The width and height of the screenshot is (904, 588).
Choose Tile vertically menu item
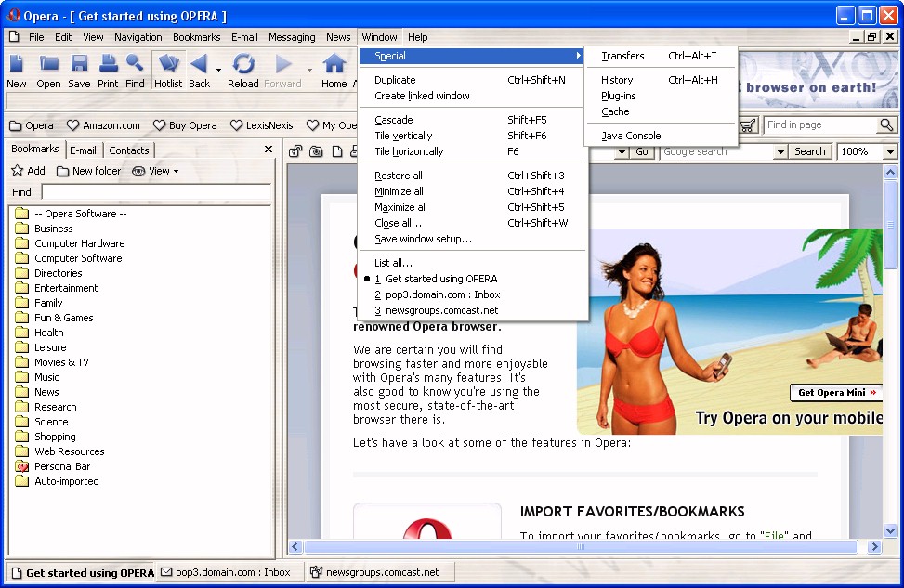tap(472, 136)
